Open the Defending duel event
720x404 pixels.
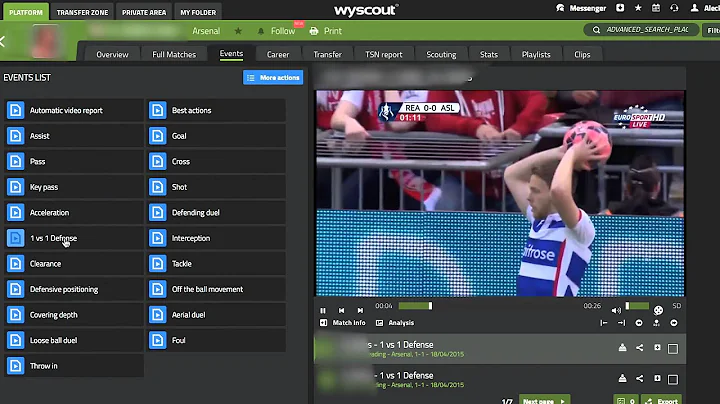point(216,213)
